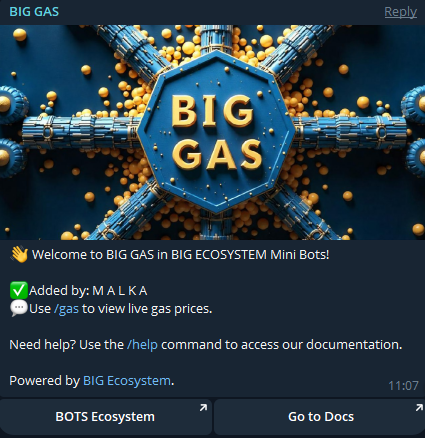Open the BIG GAS sender profile name
425x438 pixels.
tap(34, 12)
